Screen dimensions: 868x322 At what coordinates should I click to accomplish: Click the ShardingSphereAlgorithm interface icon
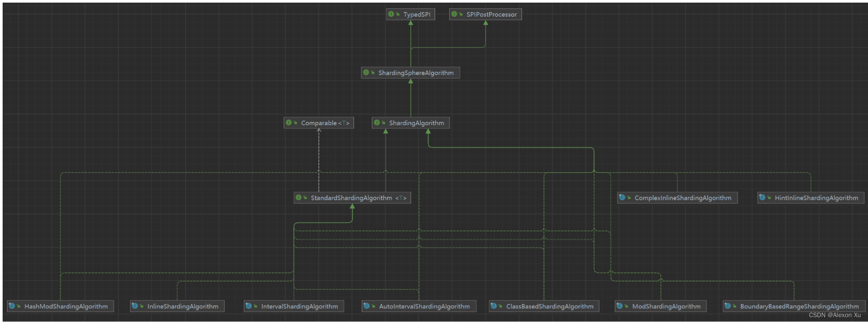click(366, 73)
